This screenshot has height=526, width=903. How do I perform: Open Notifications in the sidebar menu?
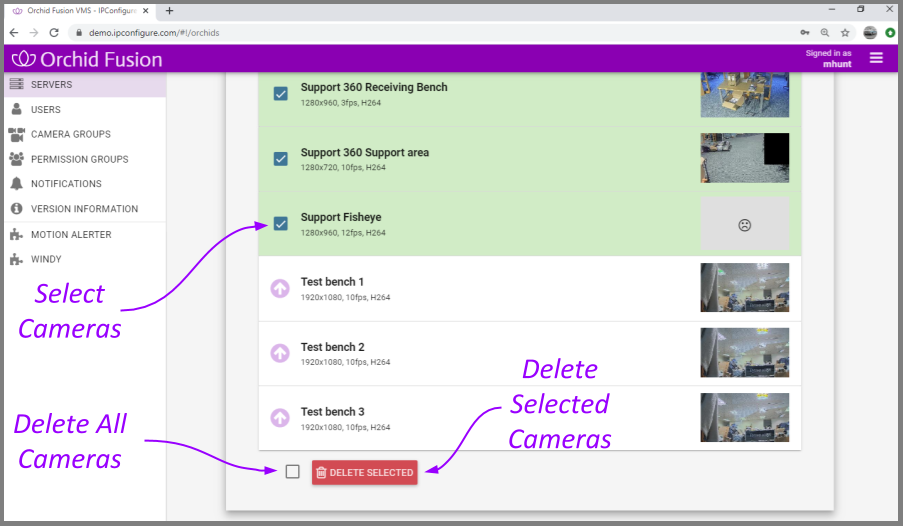pos(85,184)
